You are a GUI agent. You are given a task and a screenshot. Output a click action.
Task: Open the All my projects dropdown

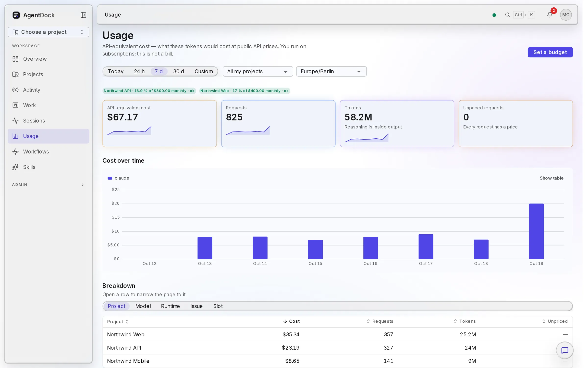[x=258, y=71]
